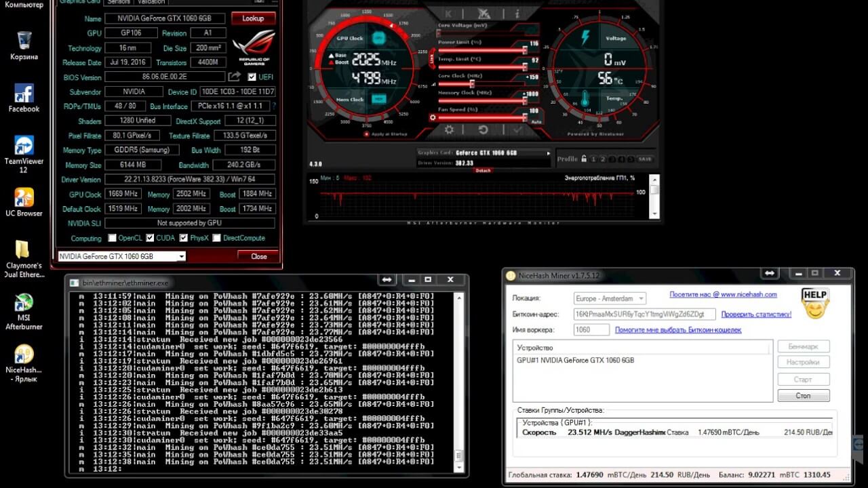Enable the OpenCL checkbox
Image resolution: width=868 pixels, height=488 pixels.
[x=113, y=239]
